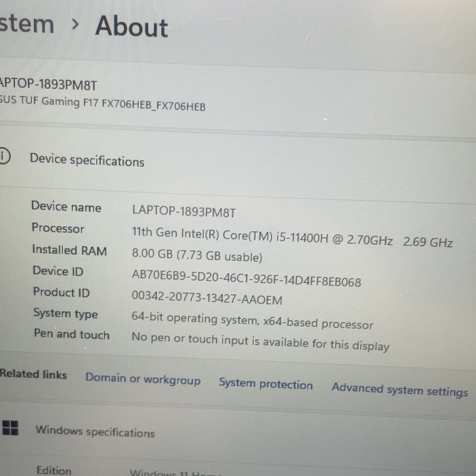Click the Related links label
This screenshot has height=476, width=476.
tap(33, 374)
